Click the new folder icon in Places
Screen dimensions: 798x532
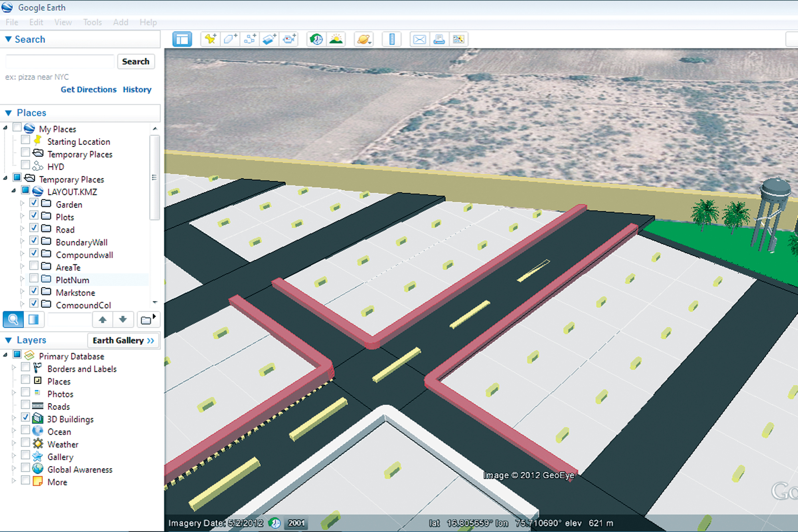(148, 320)
